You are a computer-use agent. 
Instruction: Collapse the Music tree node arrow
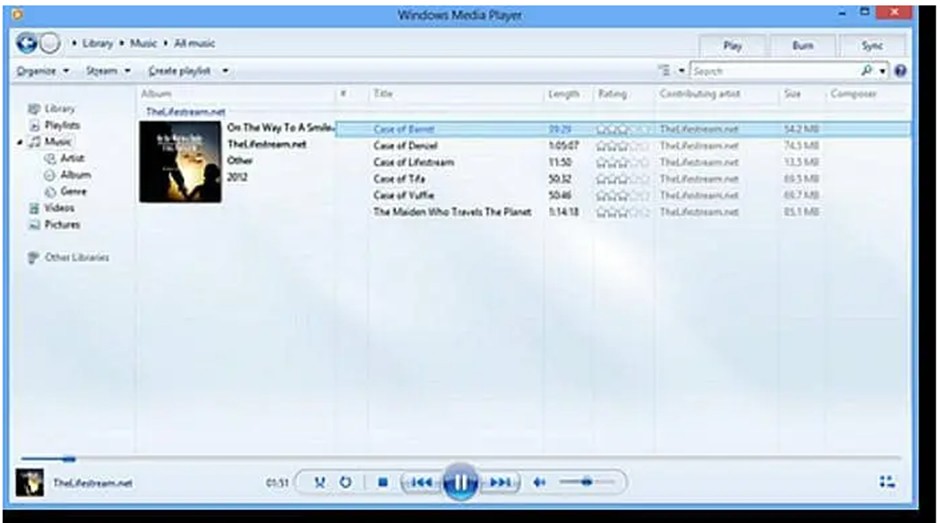pyautogui.click(x=20, y=142)
